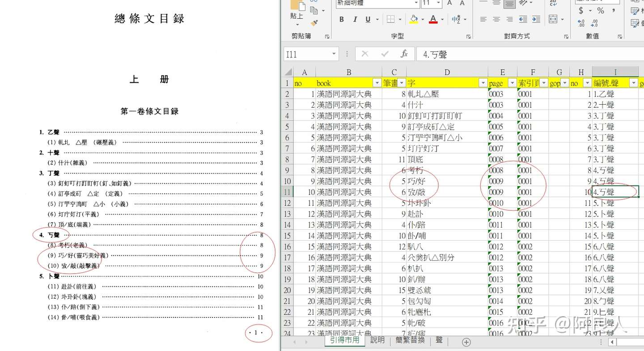This screenshot has height=351, width=644.
Task: Click the merge and center icon
Action: 553,19
